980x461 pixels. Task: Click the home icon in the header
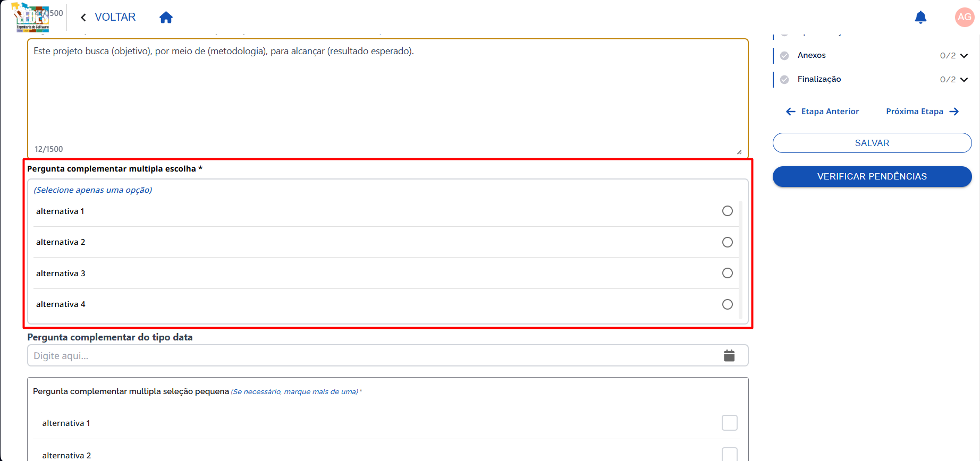click(x=166, y=18)
